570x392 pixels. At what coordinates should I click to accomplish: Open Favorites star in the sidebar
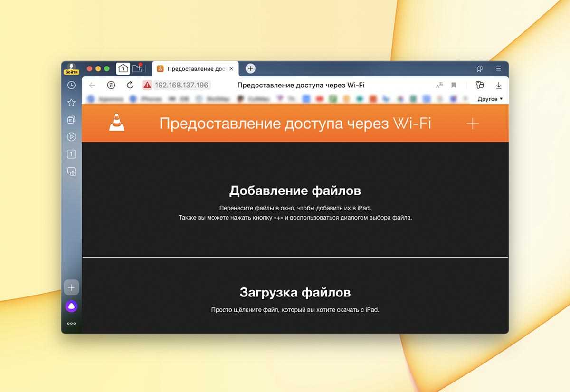point(71,103)
